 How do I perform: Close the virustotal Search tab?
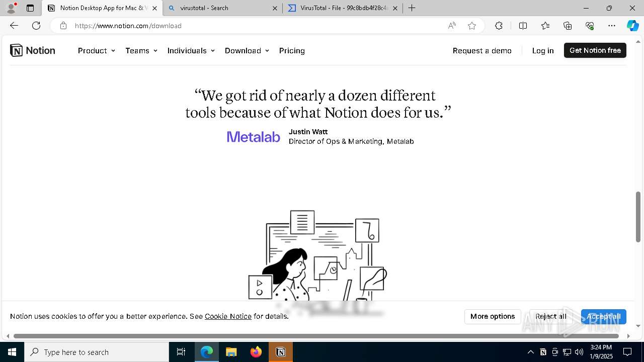click(x=275, y=8)
